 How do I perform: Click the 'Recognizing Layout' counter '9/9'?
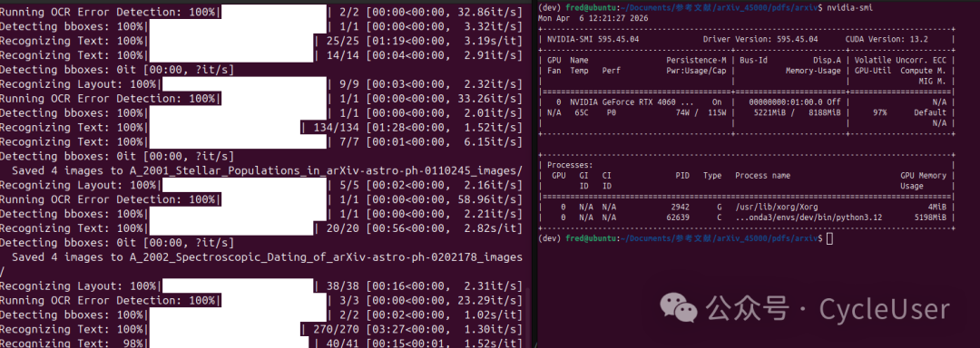click(x=348, y=83)
